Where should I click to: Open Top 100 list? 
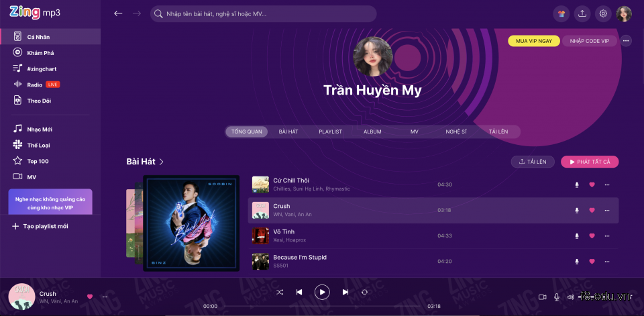coord(50,161)
